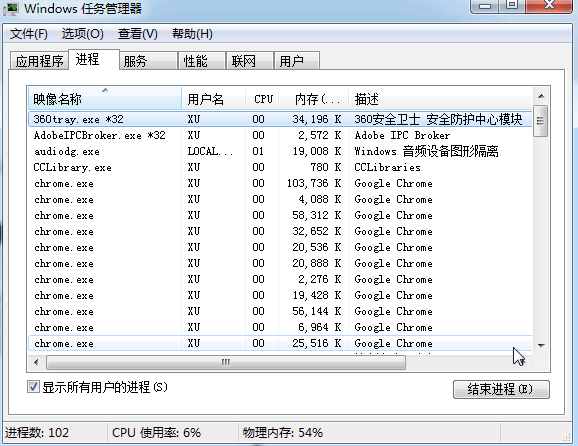
Task: Select chrome.exe row using 4,088 K
Action: [280, 199]
